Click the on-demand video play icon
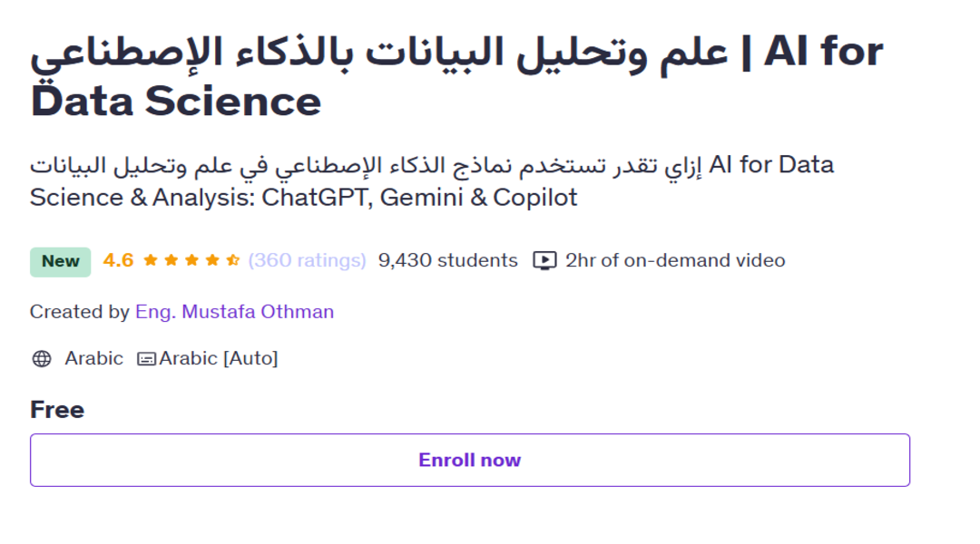 pos(544,261)
